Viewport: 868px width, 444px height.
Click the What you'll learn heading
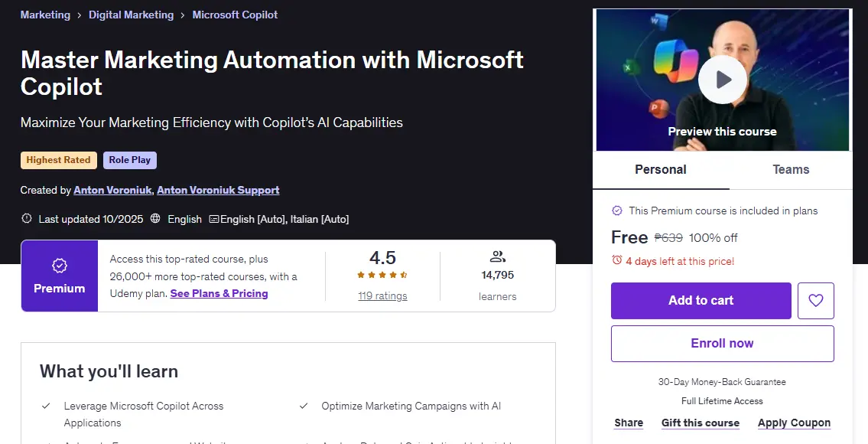point(109,371)
